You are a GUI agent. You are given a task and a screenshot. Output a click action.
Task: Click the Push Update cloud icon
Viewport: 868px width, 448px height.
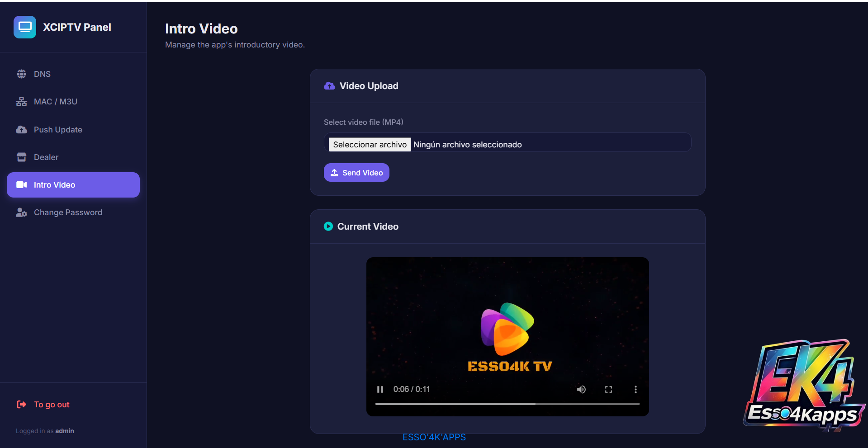(21, 130)
